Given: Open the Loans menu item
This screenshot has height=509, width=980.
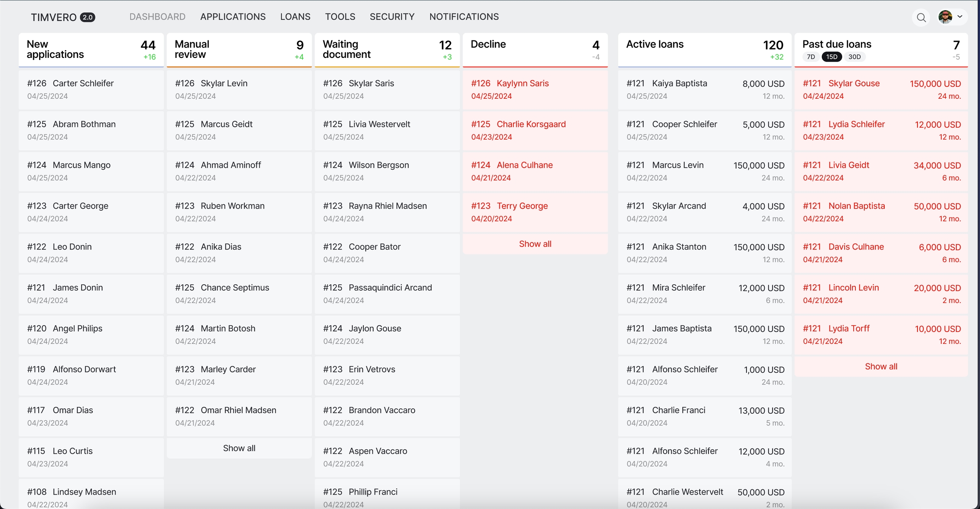Looking at the screenshot, I should pos(295,17).
